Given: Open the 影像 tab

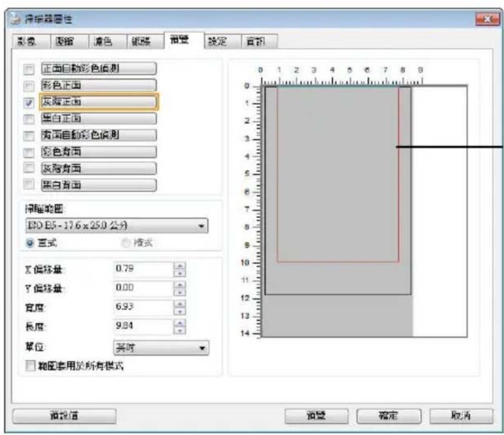Looking at the screenshot, I should click(x=31, y=41).
